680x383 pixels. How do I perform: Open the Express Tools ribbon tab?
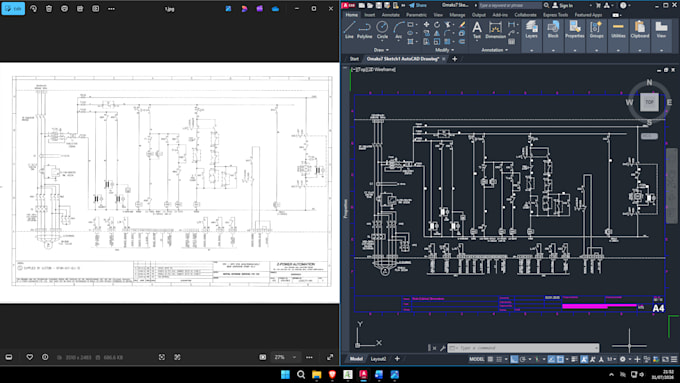[x=556, y=15]
